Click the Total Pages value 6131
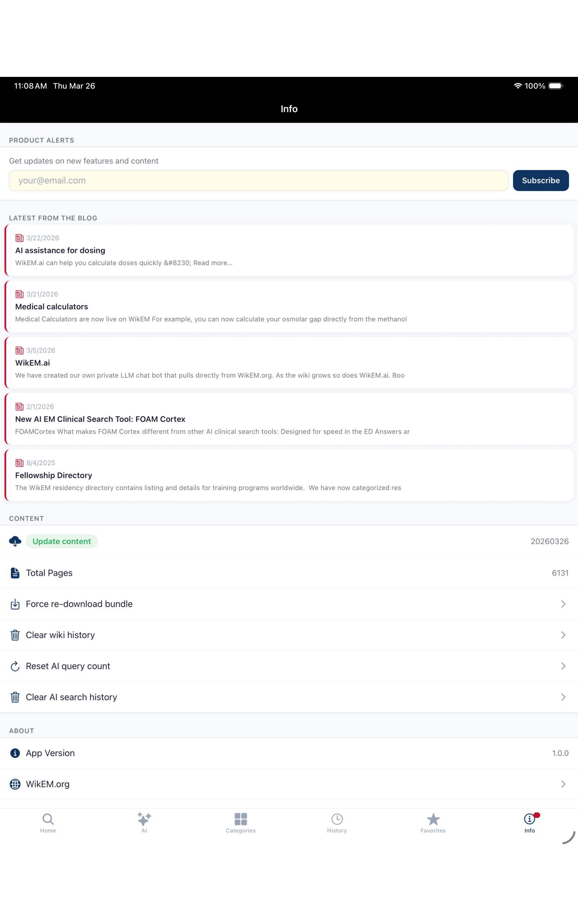This screenshot has height=924, width=578. (560, 573)
